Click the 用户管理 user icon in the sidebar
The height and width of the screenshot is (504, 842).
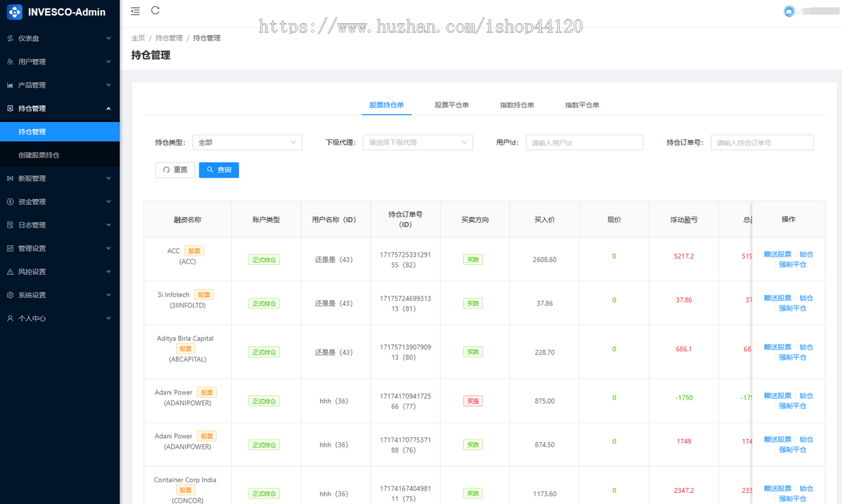click(10, 62)
